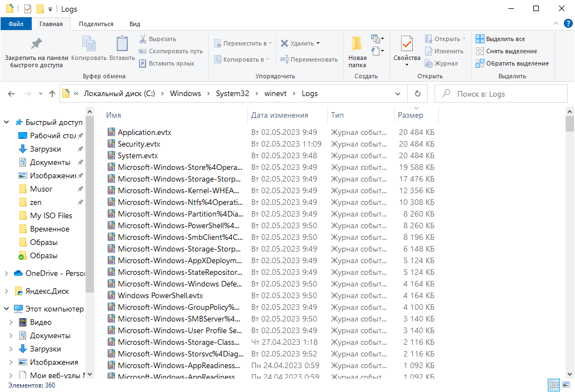Expand the Свойства dropdown arrow
Viewport: 575px width, 392px height.
[x=407, y=65]
